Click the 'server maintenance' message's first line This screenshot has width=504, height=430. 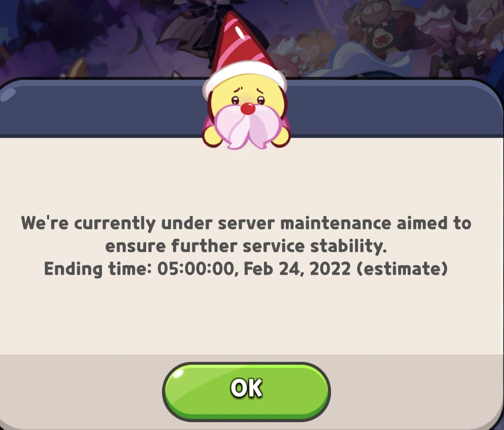(246, 223)
